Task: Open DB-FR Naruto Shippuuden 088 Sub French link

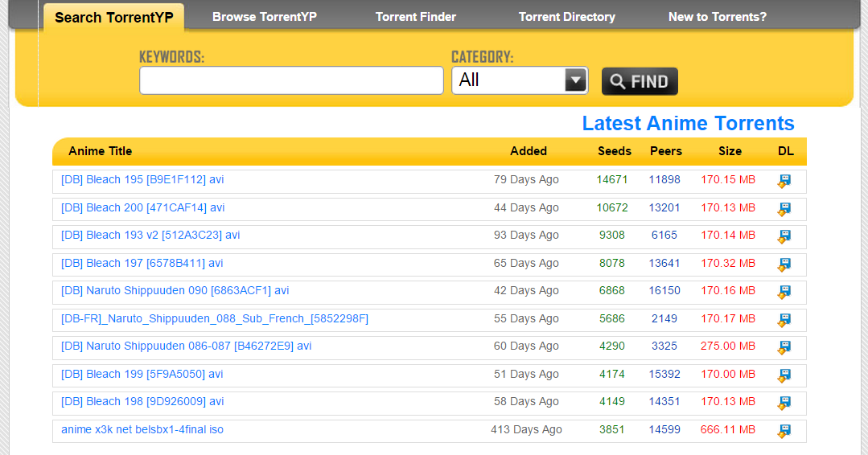Action: click(215, 318)
